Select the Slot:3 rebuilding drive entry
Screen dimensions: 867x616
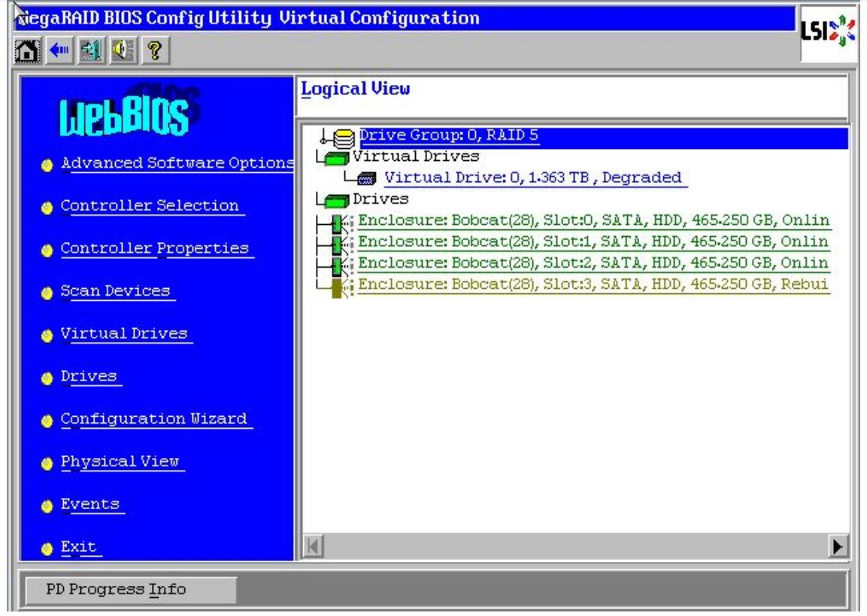(593, 284)
